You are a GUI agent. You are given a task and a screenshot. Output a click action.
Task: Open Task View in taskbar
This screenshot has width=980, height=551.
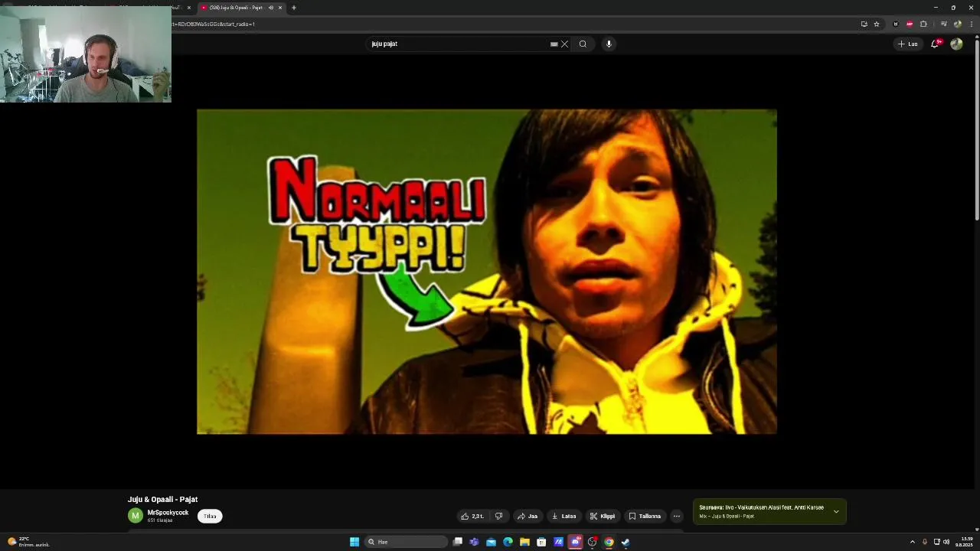[458, 542]
